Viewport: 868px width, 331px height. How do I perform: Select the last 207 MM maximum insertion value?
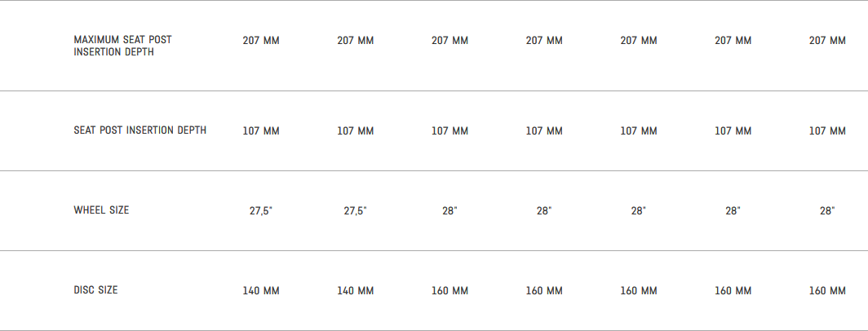(827, 41)
